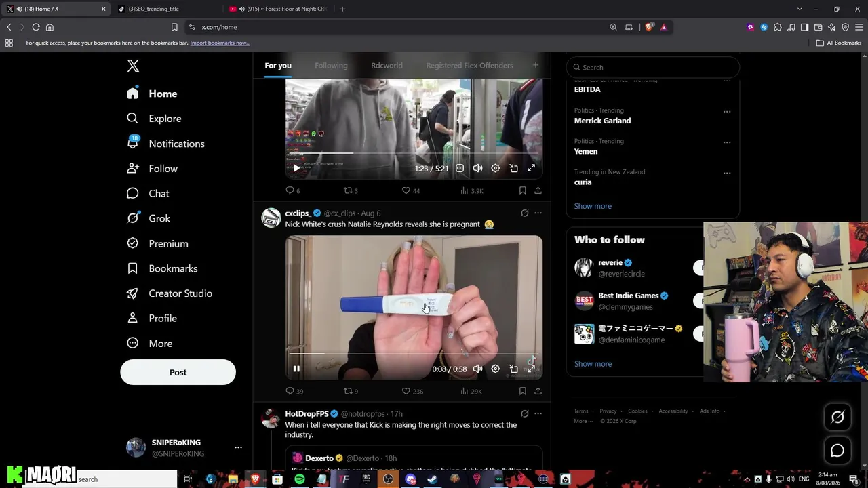Go to your Profile page
The width and height of the screenshot is (868, 488).
tap(152, 319)
